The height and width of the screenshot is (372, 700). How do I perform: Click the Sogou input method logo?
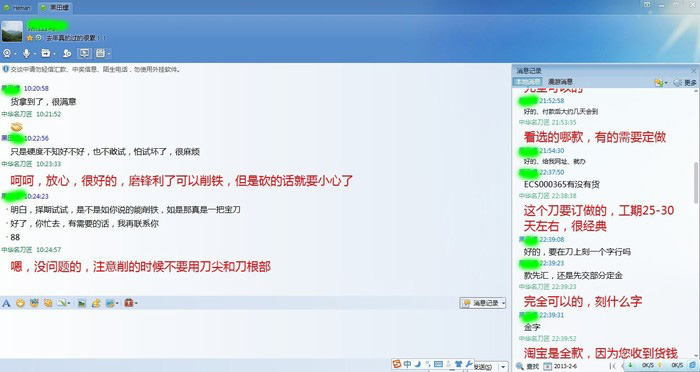click(397, 364)
